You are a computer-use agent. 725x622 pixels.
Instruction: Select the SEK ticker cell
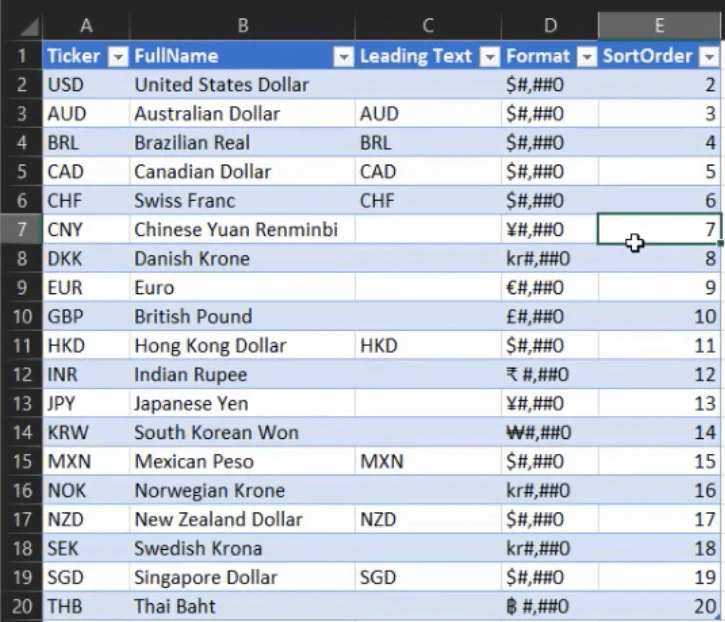86,548
